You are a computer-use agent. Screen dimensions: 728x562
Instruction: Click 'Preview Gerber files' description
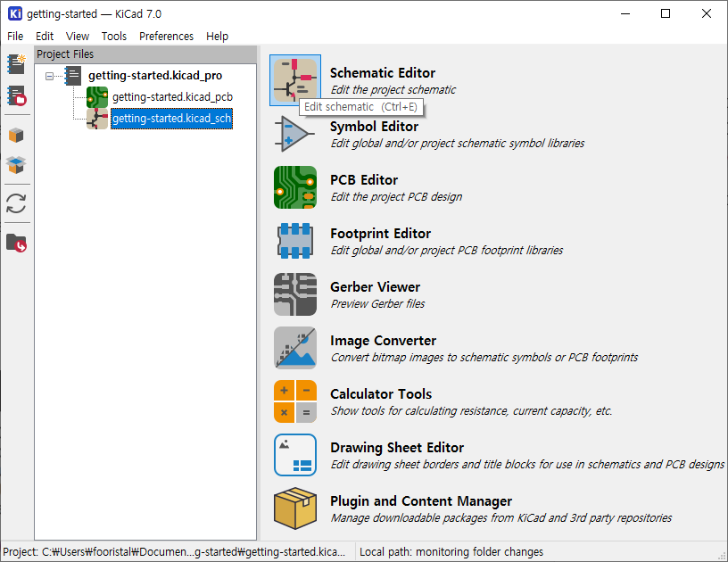[x=377, y=304]
